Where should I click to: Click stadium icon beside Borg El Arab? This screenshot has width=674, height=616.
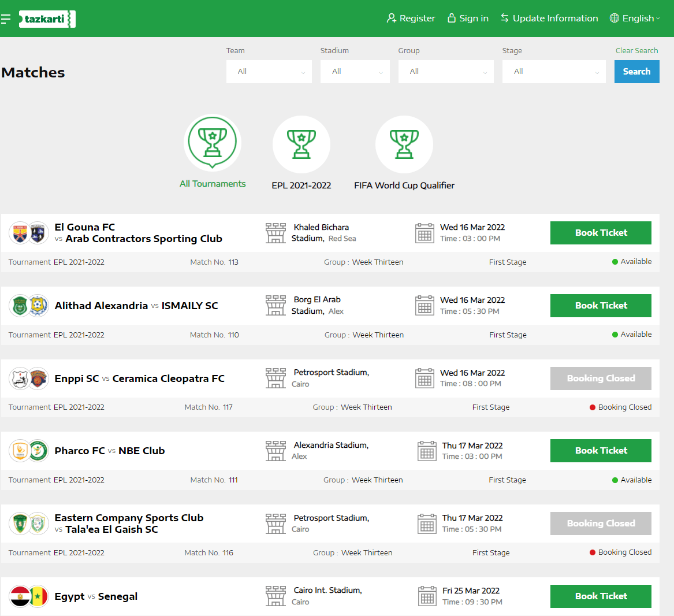[275, 306]
